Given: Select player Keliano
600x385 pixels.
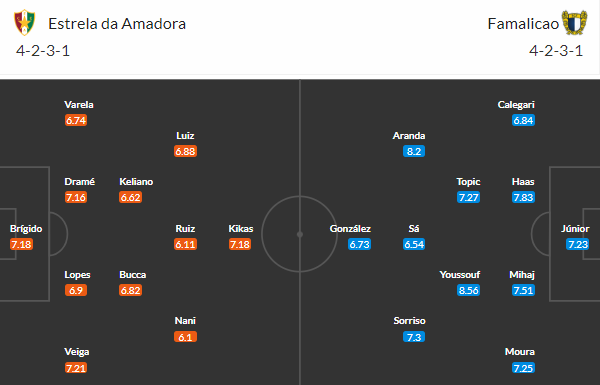Looking at the screenshot, I should coord(136,181).
